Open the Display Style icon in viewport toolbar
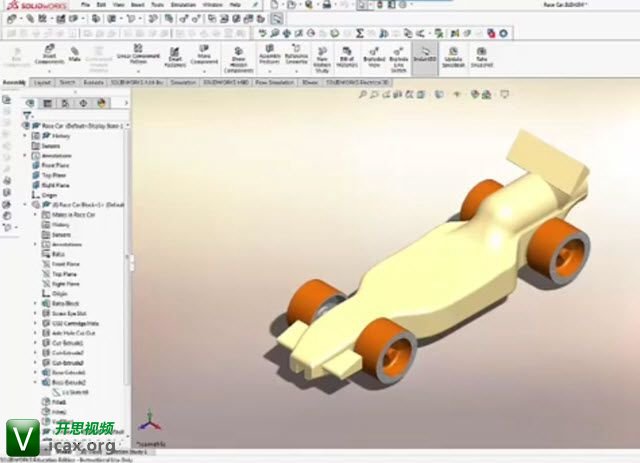Screen dimensions: 640x463 point(439,94)
